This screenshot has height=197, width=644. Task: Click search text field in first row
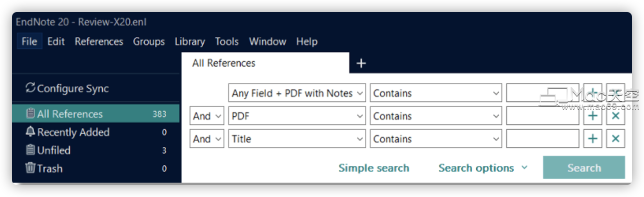coord(543,93)
